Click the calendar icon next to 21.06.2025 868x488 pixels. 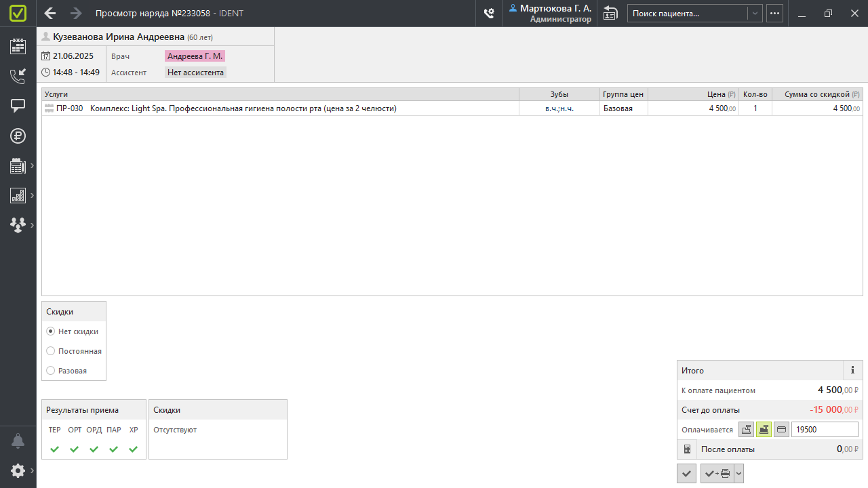pyautogui.click(x=46, y=56)
